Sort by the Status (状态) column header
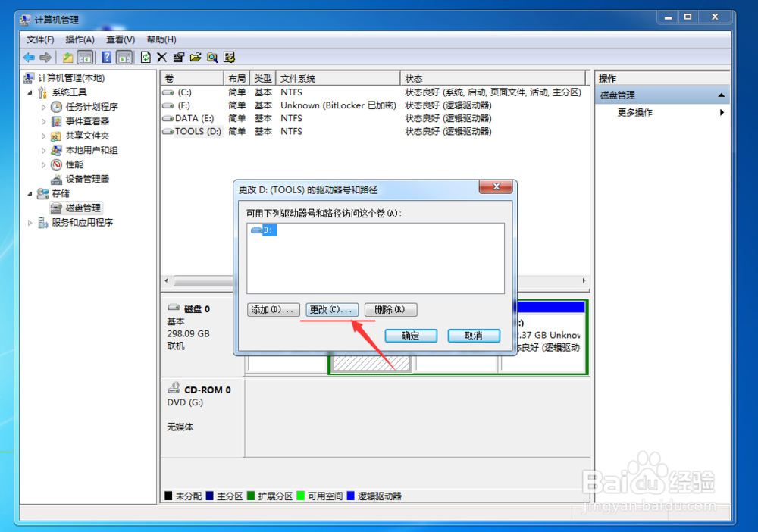 point(493,78)
